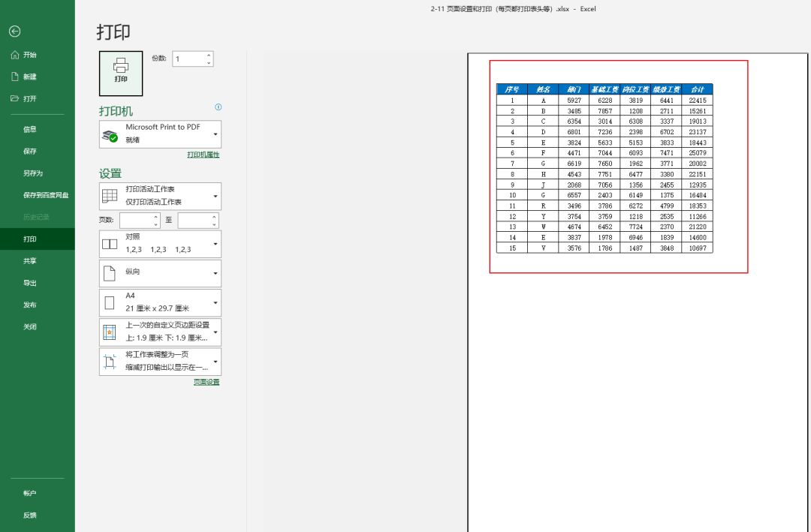The width and height of the screenshot is (811, 532).
Task: Click the worksheet grid icon beside 打印活动工作表
Action: (110, 197)
